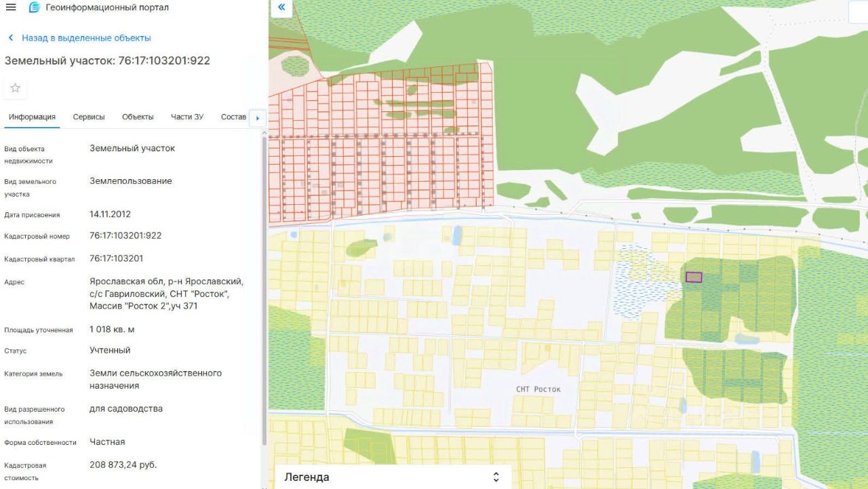
Task: Collapse the side panel with double-chevron button
Action: (x=281, y=8)
